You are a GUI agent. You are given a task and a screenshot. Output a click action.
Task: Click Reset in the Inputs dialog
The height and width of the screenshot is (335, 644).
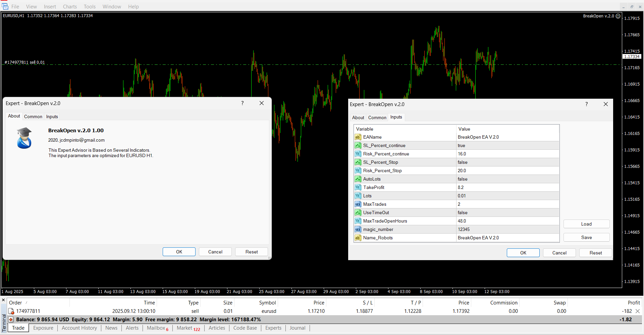click(x=595, y=253)
